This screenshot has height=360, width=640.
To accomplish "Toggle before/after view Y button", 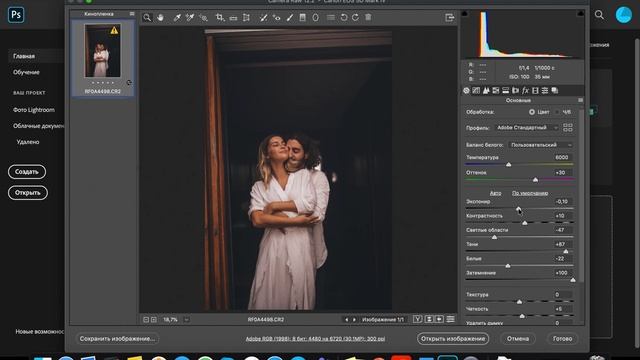I will (x=417, y=319).
